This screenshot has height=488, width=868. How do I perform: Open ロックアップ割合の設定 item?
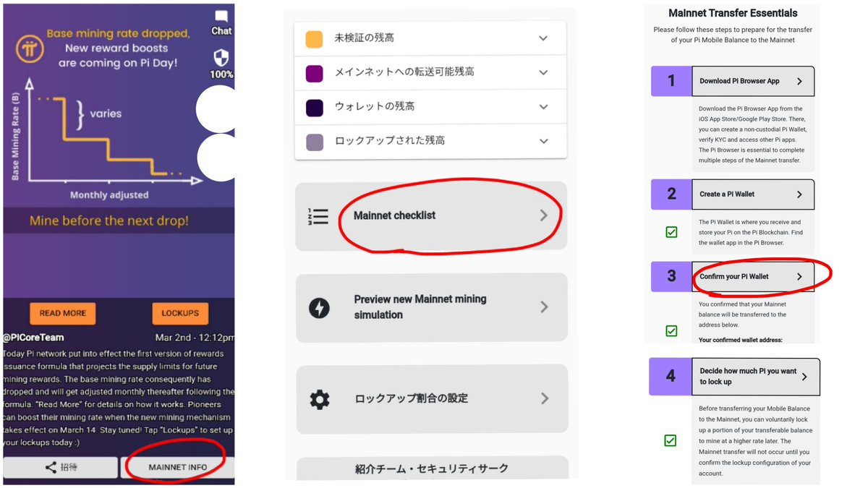[x=431, y=399]
